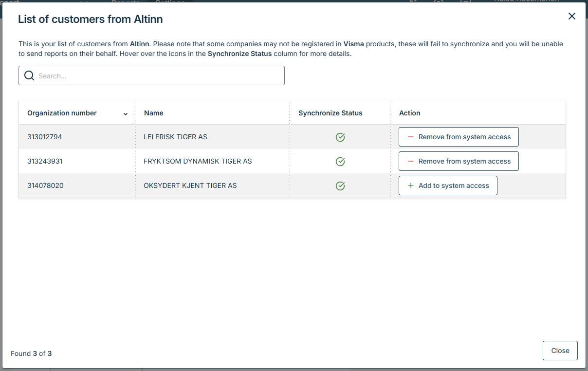The width and height of the screenshot is (588, 371).
Task: Click the synchronize status checkmark for LEI FRISK TIGER AS
Action: point(340,137)
